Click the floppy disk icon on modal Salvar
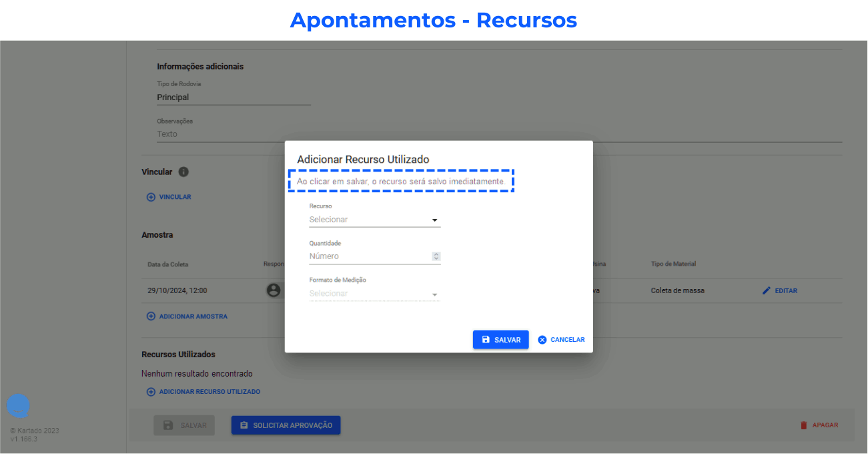The width and height of the screenshot is (868, 454). coord(486,340)
